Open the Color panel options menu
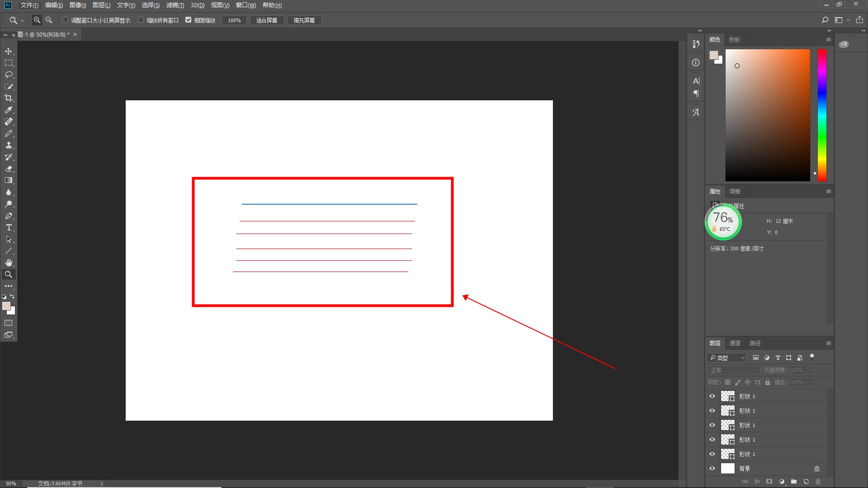This screenshot has height=488, width=868. 829,40
